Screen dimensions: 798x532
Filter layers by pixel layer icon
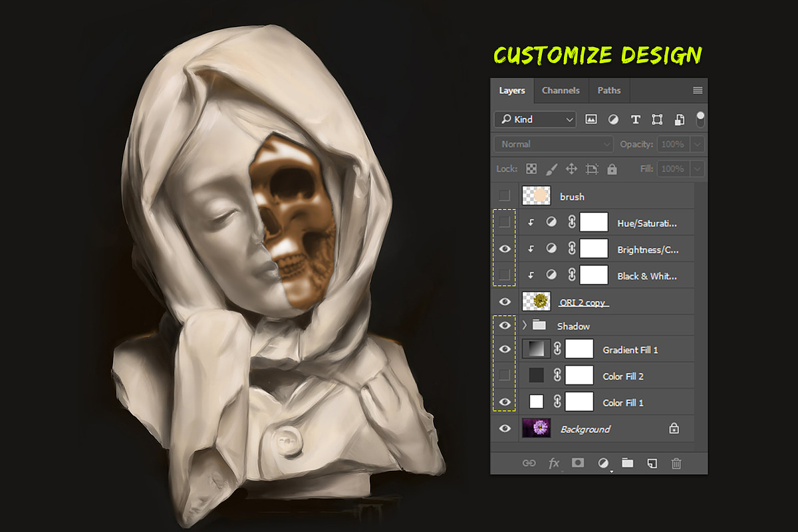591,120
